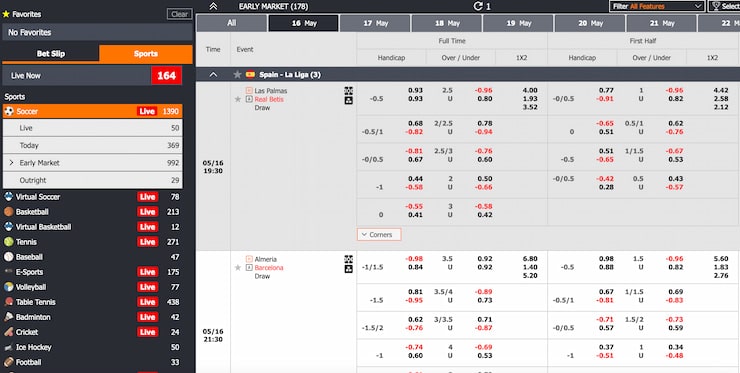The image size is (740, 373).
Task: Click the Spain flag icon in La Liga header
Action: (250, 75)
